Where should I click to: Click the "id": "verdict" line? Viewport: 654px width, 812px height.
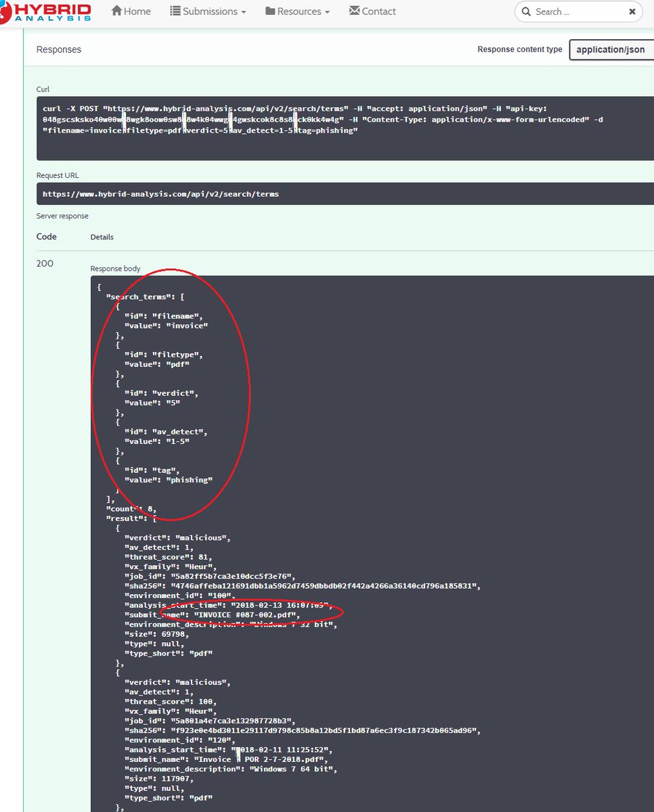(x=162, y=393)
